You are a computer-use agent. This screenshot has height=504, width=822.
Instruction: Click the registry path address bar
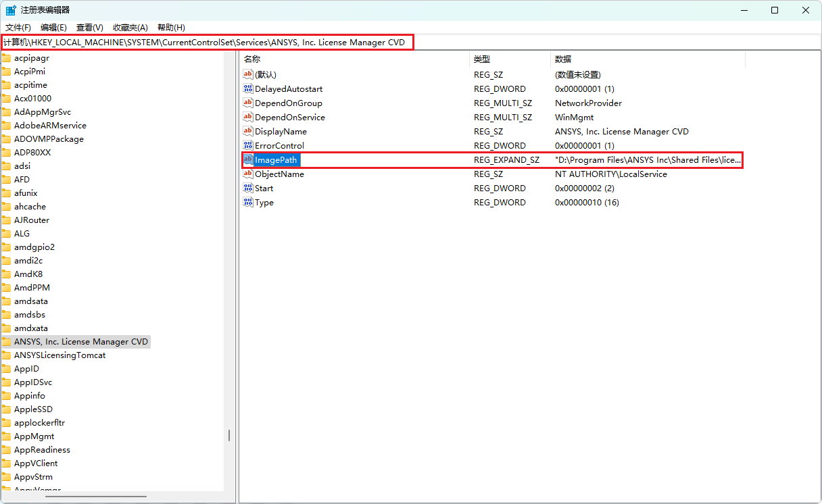pyautogui.click(x=411, y=42)
